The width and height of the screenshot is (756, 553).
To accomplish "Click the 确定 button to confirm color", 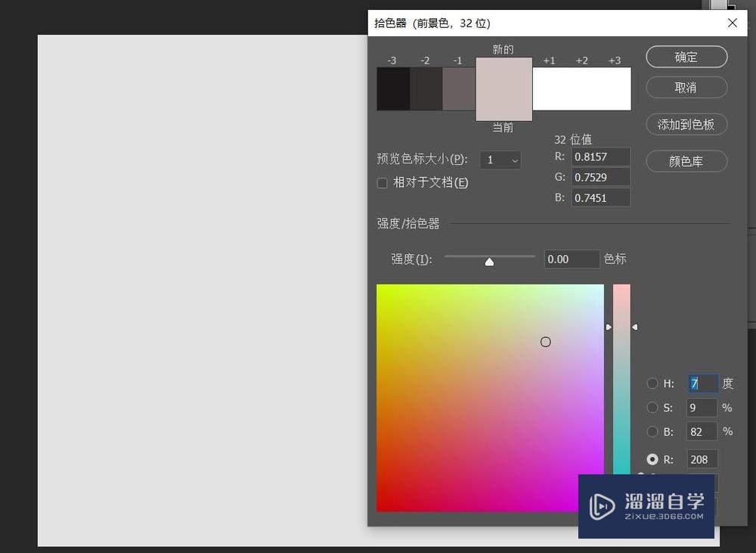I will [x=686, y=57].
